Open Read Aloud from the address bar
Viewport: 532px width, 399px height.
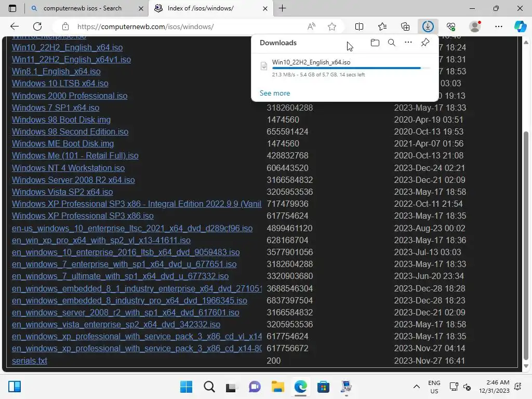click(x=311, y=26)
